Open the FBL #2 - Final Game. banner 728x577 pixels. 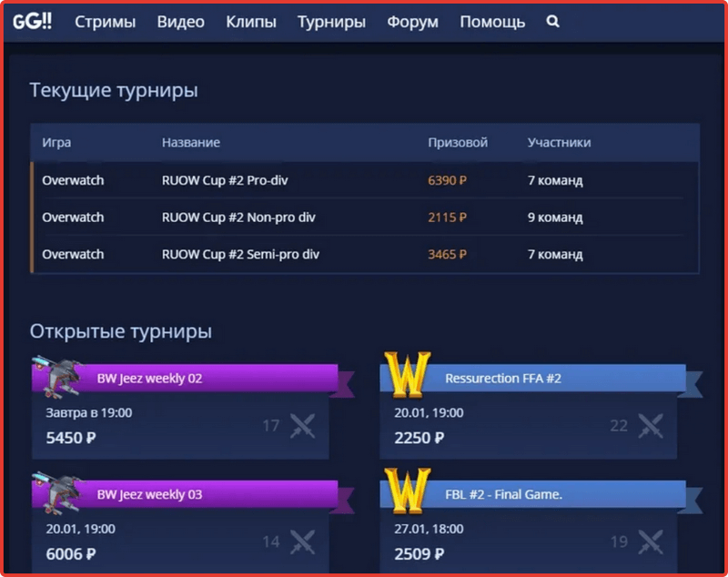pos(533,494)
